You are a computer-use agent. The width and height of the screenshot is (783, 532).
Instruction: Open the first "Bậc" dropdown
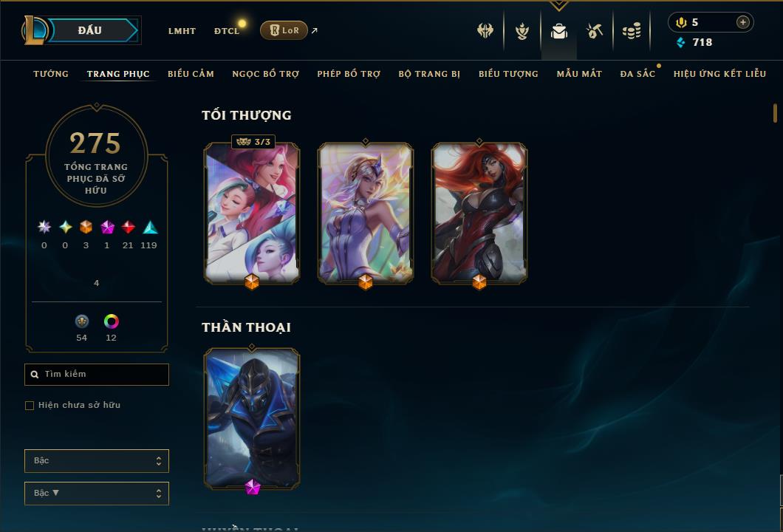pos(96,460)
